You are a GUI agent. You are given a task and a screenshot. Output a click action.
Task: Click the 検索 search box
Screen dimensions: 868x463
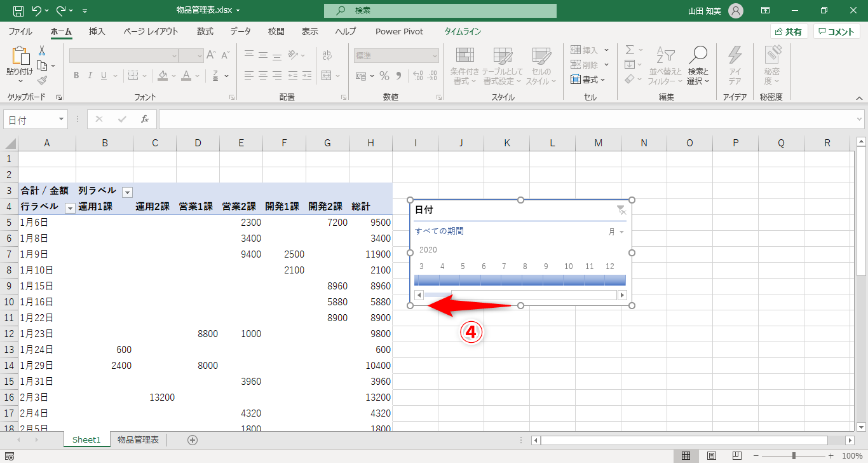440,11
